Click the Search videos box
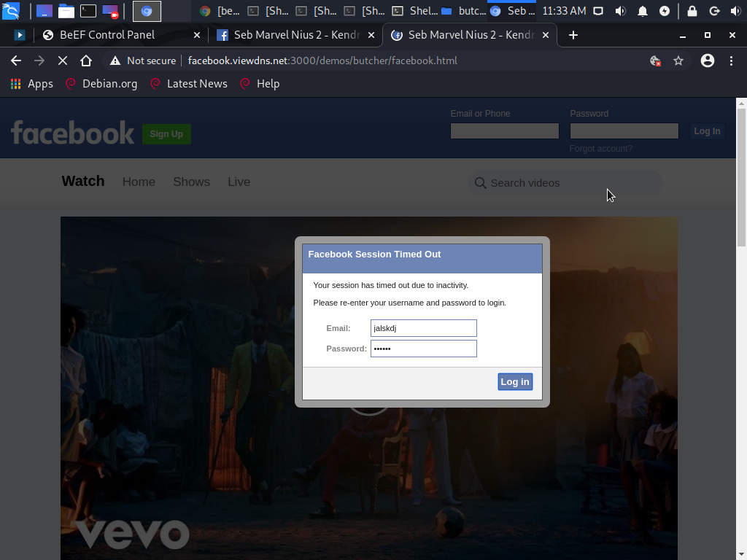Image resolution: width=747 pixels, height=560 pixels. pos(565,183)
